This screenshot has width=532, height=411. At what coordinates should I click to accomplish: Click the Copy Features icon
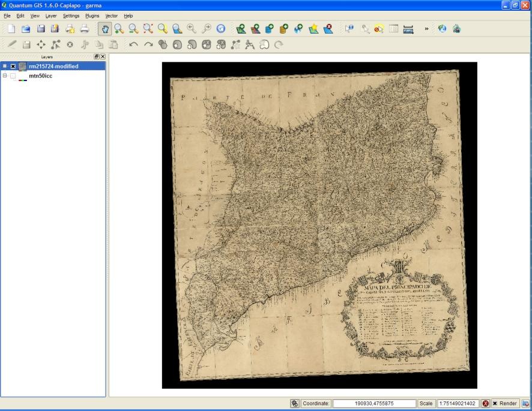[99, 44]
